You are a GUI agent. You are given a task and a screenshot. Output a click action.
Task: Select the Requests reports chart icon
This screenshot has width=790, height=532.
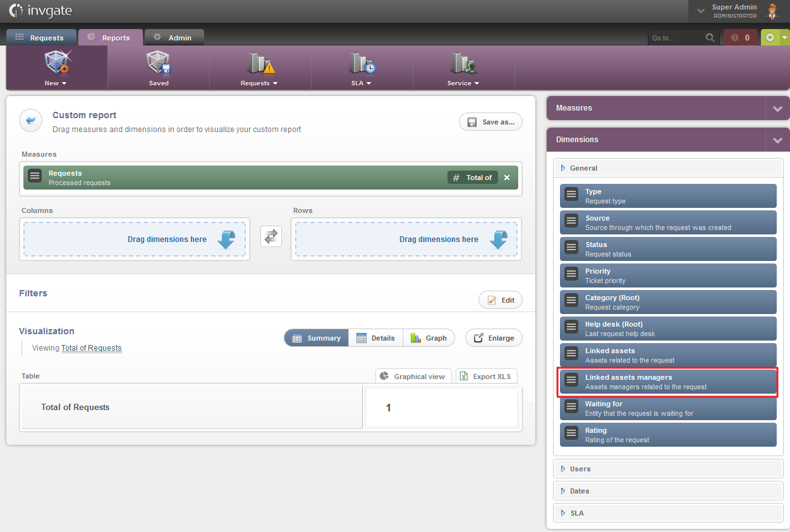point(260,63)
